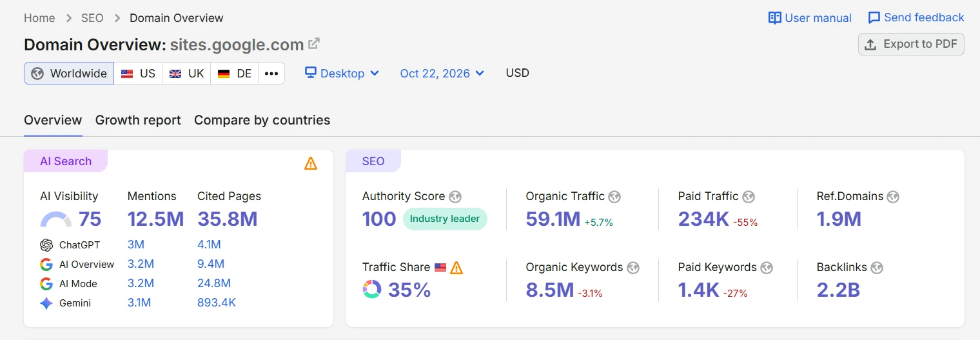Click the Industry leader badge
980x340 pixels.
tap(445, 219)
